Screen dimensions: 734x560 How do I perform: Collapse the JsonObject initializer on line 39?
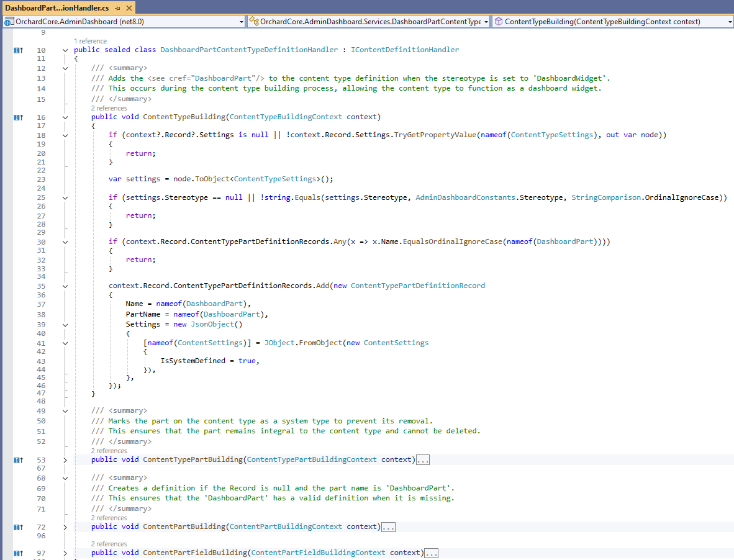point(65,325)
